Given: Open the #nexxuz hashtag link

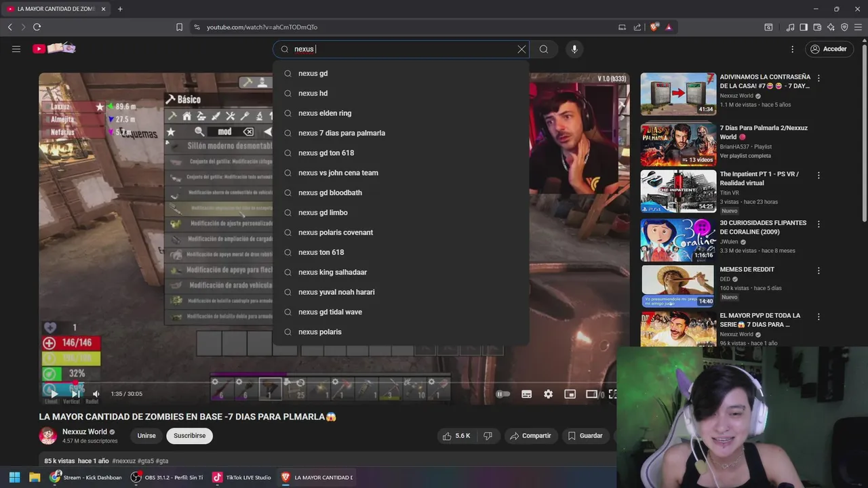Looking at the screenshot, I should coord(124,461).
